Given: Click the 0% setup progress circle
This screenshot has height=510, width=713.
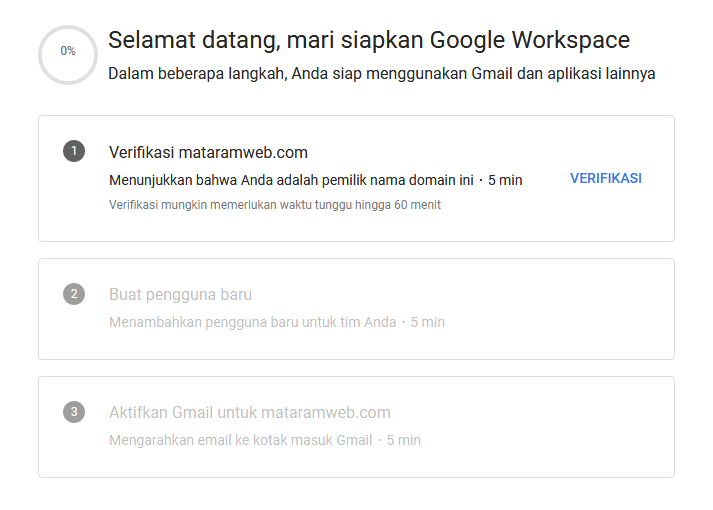Looking at the screenshot, I should click(68, 55).
